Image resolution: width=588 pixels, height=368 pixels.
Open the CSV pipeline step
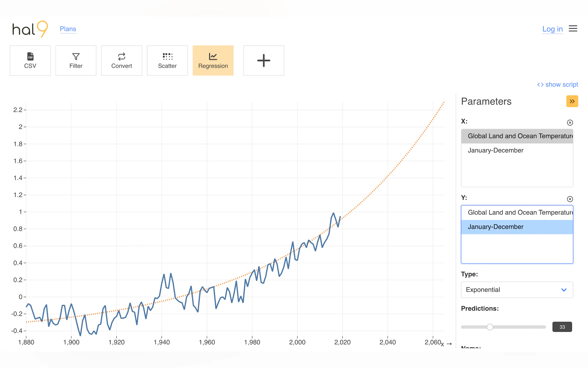coord(30,60)
